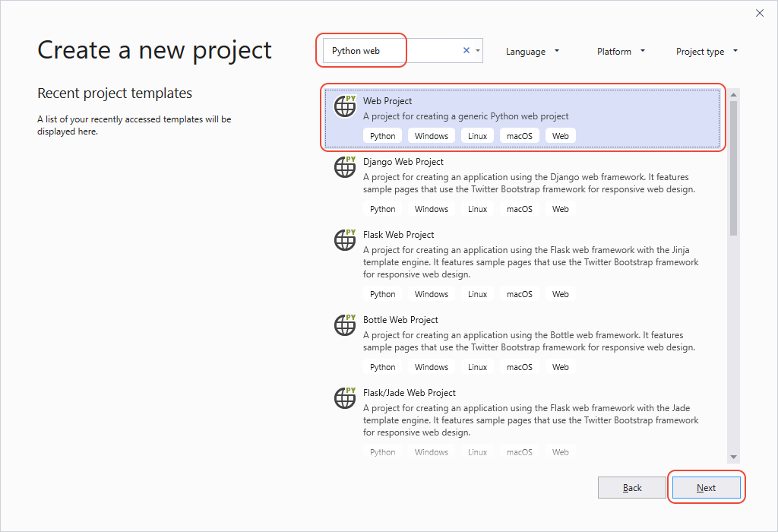Image resolution: width=778 pixels, height=532 pixels.
Task: Click inside the Python web search field
Action: (x=380, y=49)
